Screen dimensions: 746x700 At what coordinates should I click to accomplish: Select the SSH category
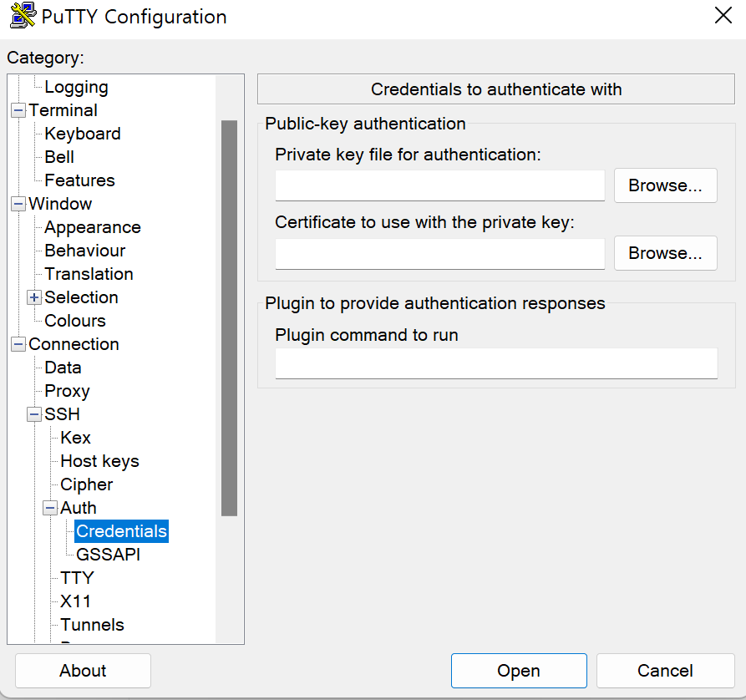point(62,414)
